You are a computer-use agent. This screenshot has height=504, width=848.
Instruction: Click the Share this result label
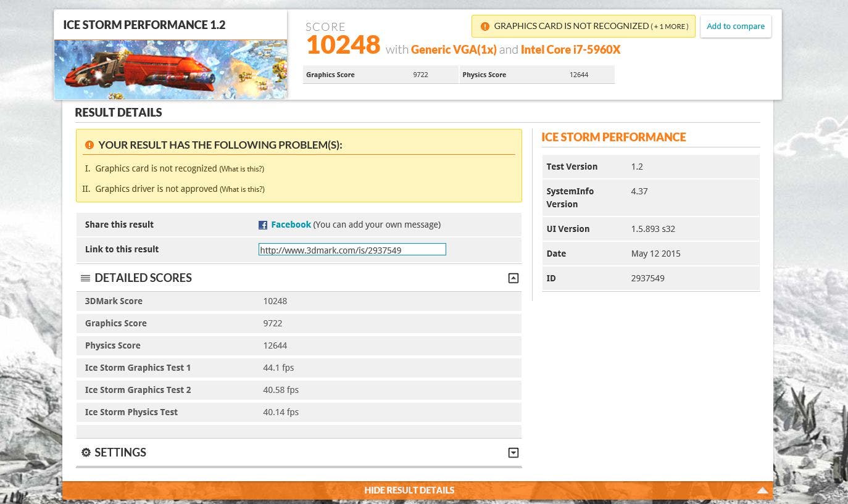click(119, 225)
